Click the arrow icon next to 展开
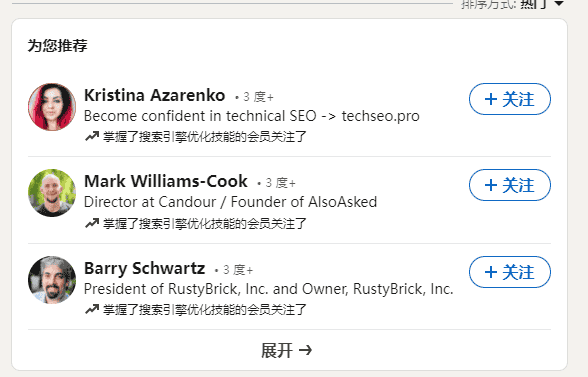The image size is (588, 377). [306, 350]
